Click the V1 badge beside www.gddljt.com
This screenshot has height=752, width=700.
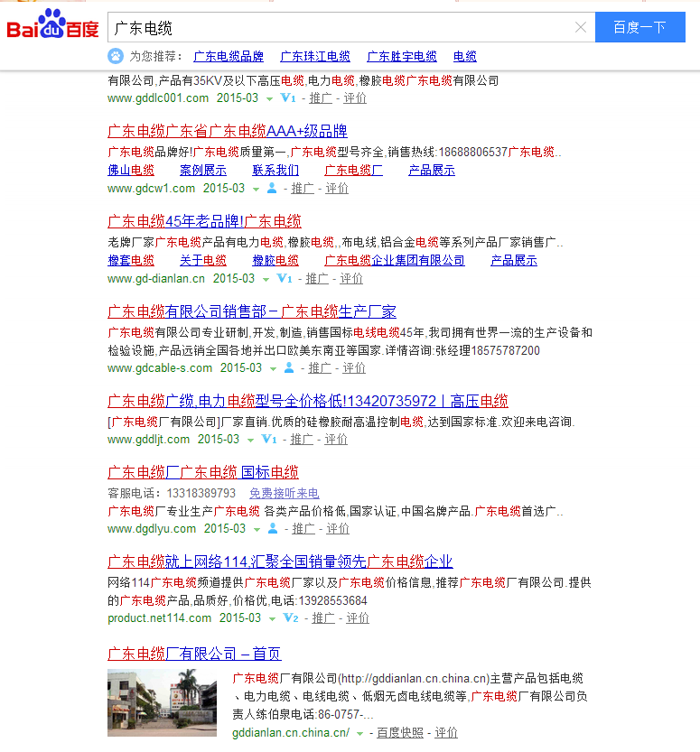coord(269,439)
